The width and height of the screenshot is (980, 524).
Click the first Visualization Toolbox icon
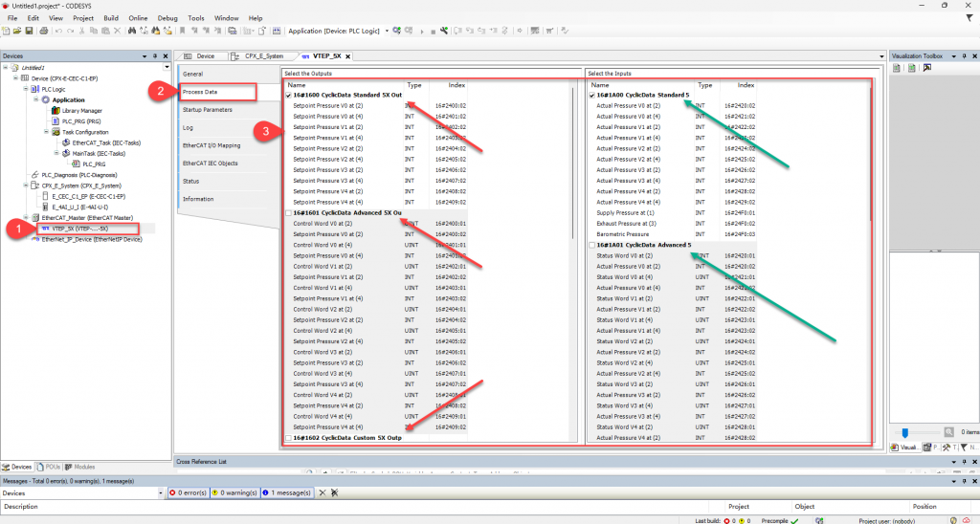pyautogui.click(x=896, y=68)
